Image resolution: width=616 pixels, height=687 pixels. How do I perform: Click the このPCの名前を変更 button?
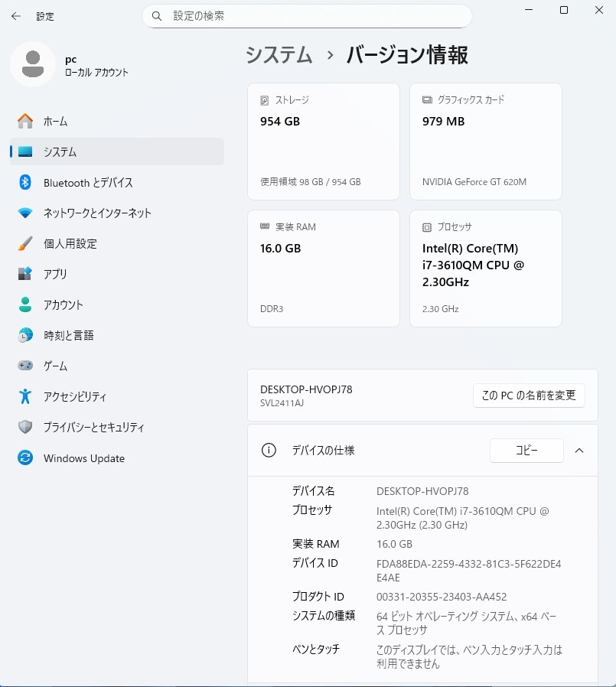529,396
